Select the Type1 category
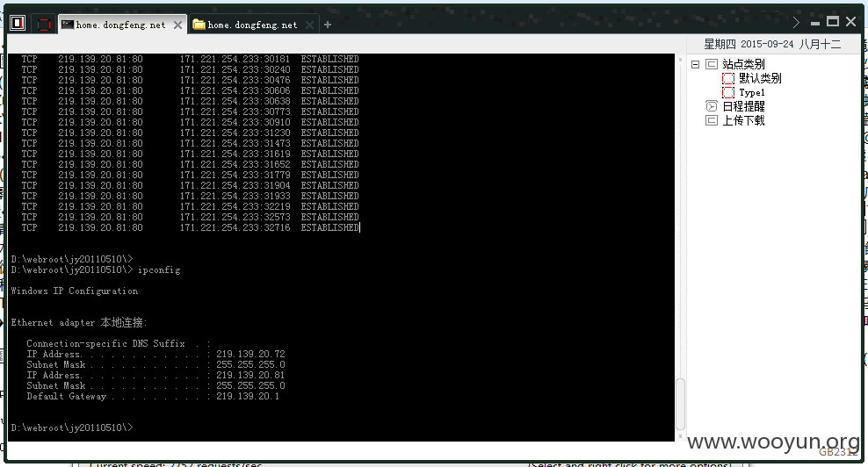Viewport: 868px width, 467px height. click(x=752, y=92)
